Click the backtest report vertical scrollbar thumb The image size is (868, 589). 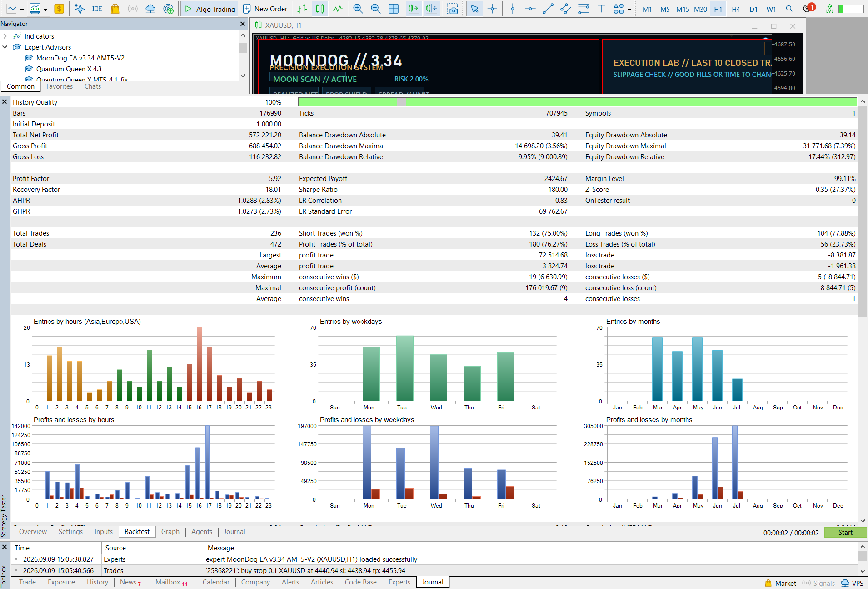(863, 211)
